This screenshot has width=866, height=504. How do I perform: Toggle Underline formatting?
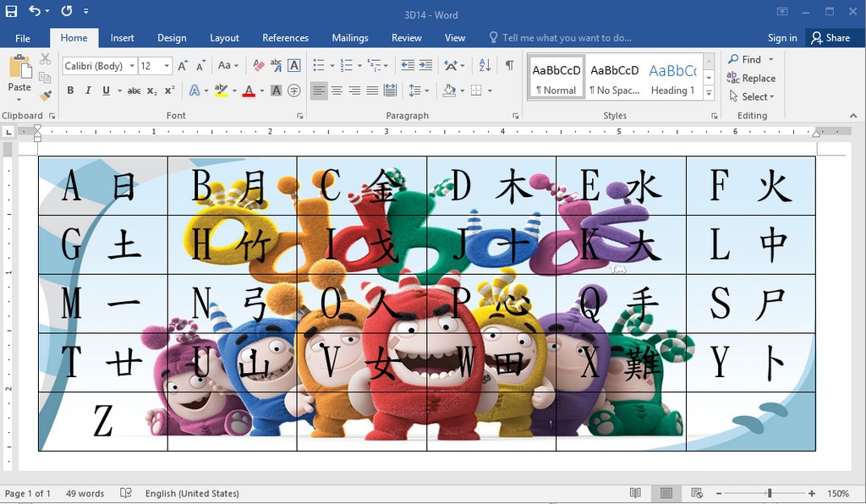click(x=106, y=90)
